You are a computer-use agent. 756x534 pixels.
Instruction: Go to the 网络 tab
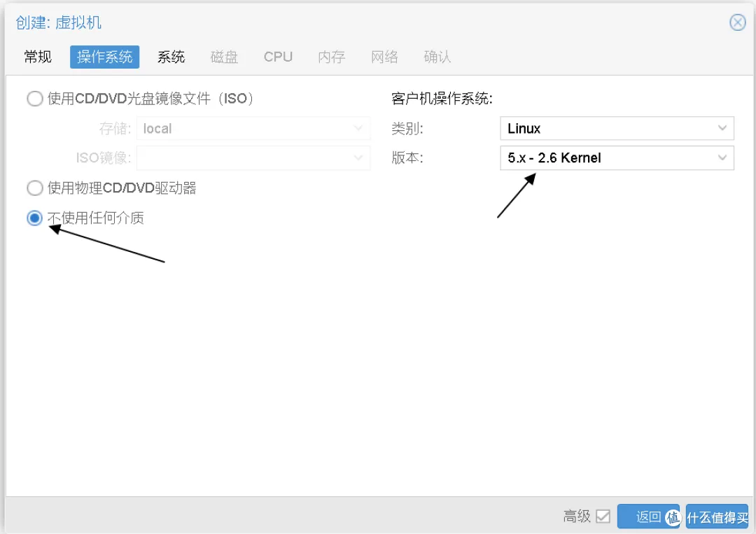(x=384, y=57)
